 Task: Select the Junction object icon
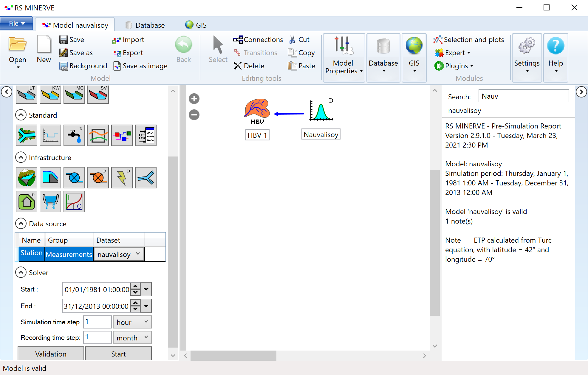point(27,135)
